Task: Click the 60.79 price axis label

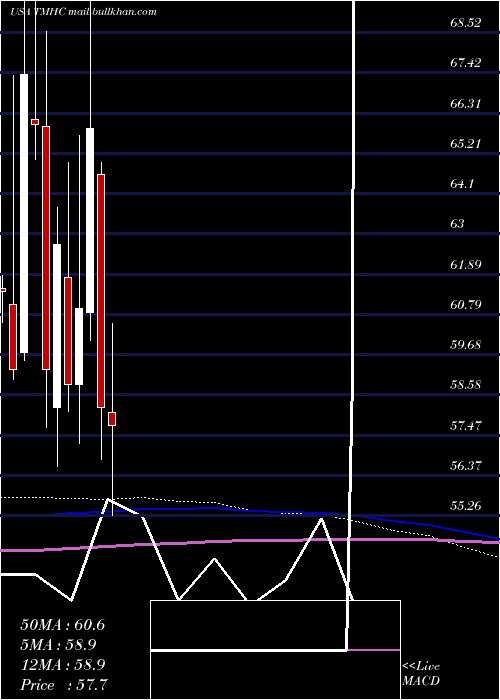Action: click(x=466, y=305)
